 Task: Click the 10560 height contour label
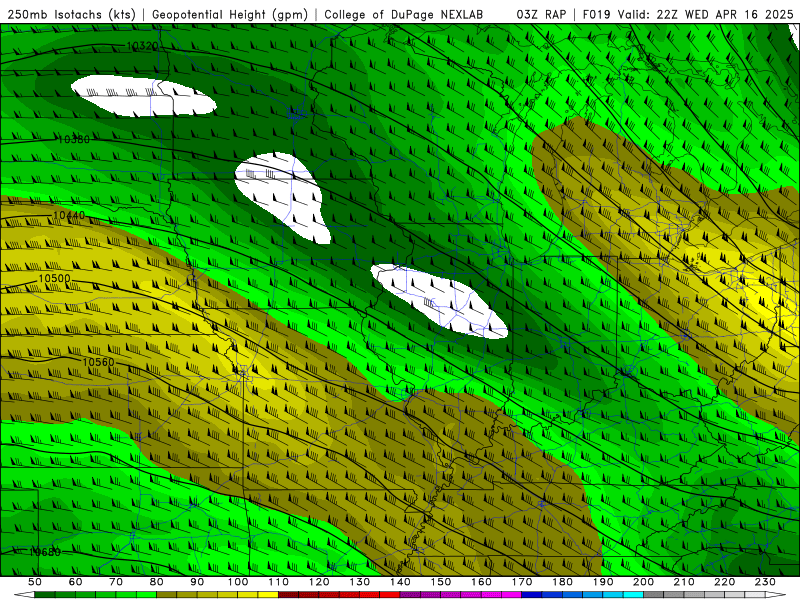tap(98, 362)
